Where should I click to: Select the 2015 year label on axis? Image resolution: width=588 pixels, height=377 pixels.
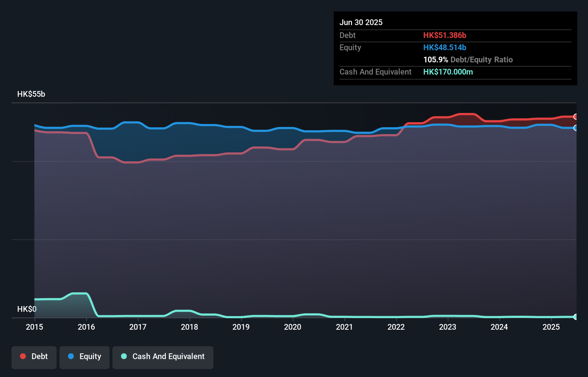coord(34,327)
